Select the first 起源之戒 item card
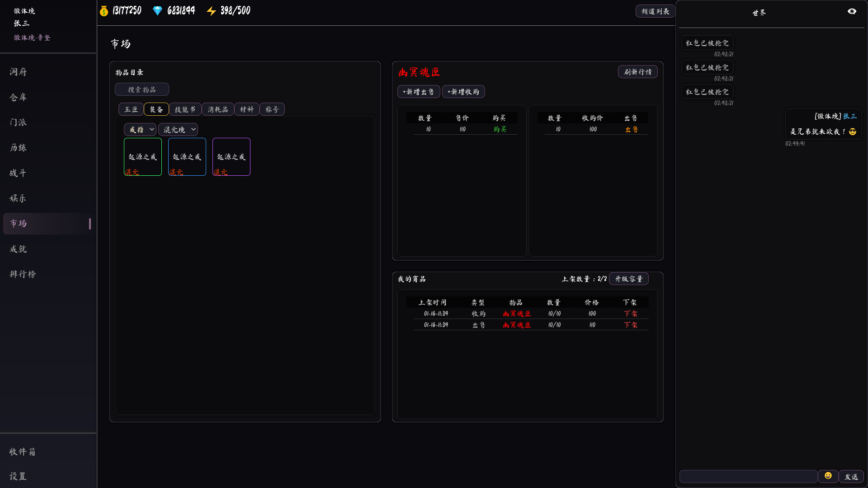This screenshot has width=868, height=488. click(x=142, y=157)
